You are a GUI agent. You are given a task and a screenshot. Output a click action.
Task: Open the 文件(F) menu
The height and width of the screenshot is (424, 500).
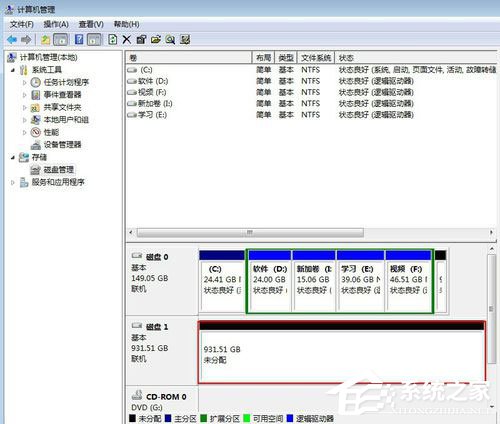22,24
